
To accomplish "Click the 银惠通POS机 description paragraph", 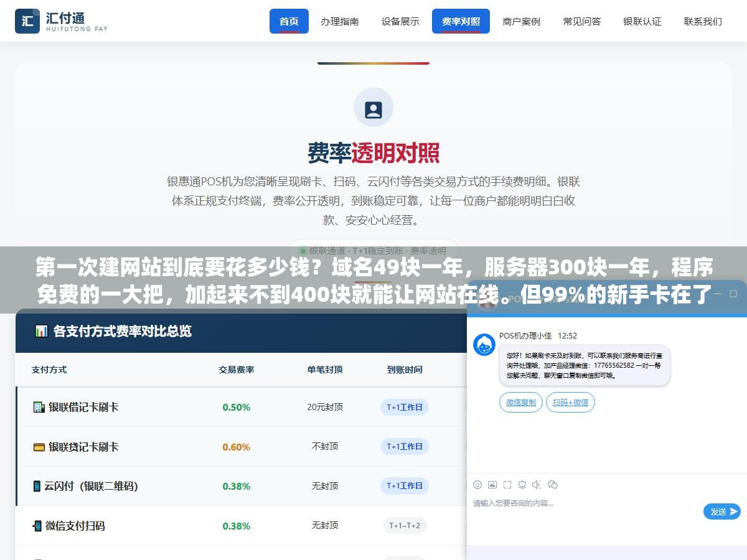I will pyautogui.click(x=374, y=201).
